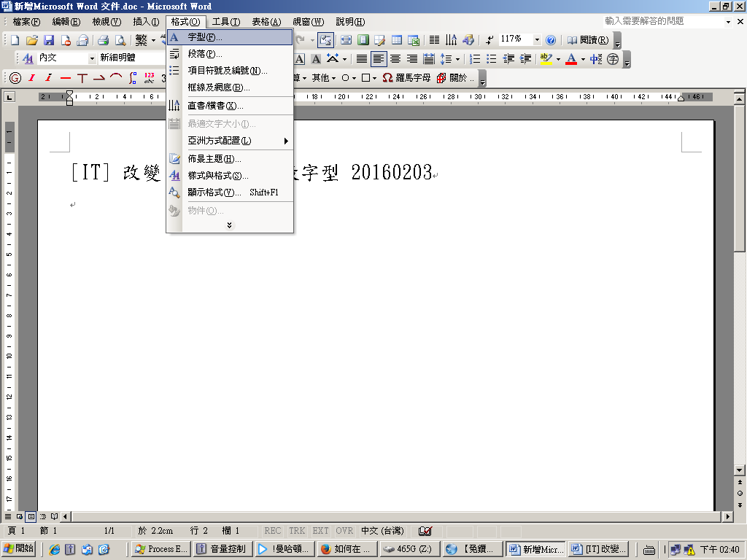Decrease the paragraph indent

coord(508,59)
